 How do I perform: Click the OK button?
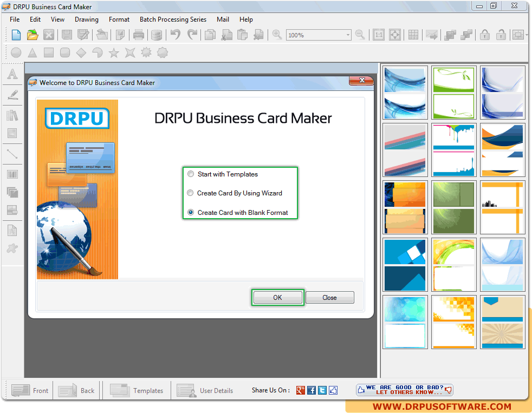(277, 297)
